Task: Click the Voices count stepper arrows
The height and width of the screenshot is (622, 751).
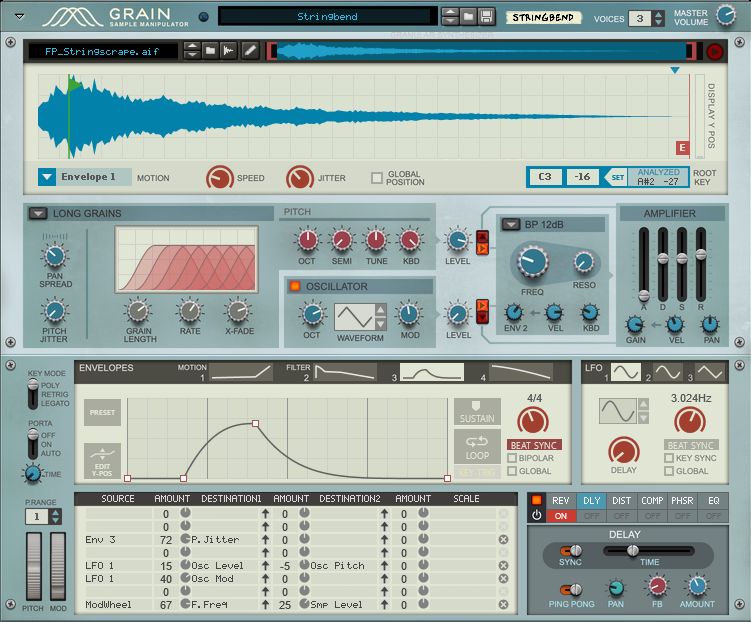Action: tap(659, 18)
